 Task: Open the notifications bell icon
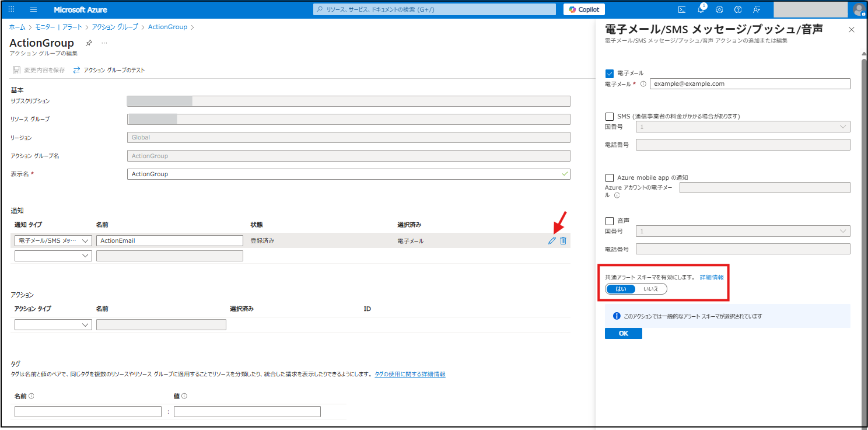pos(701,9)
